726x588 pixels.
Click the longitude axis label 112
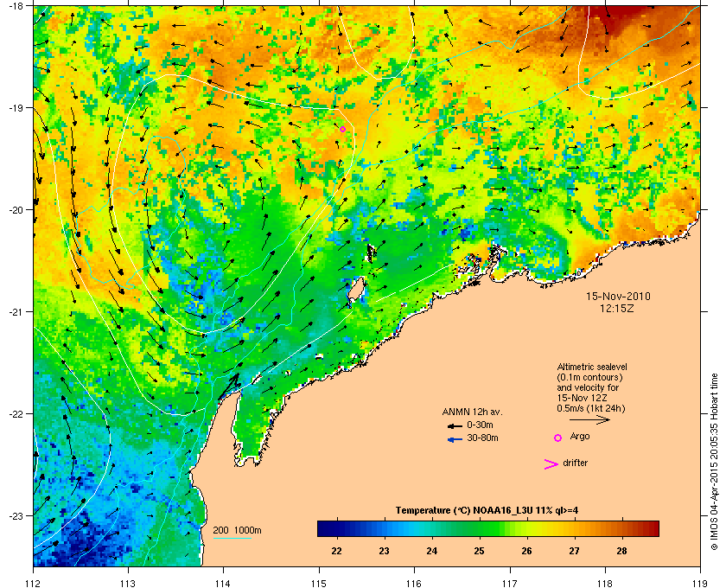(x=34, y=583)
